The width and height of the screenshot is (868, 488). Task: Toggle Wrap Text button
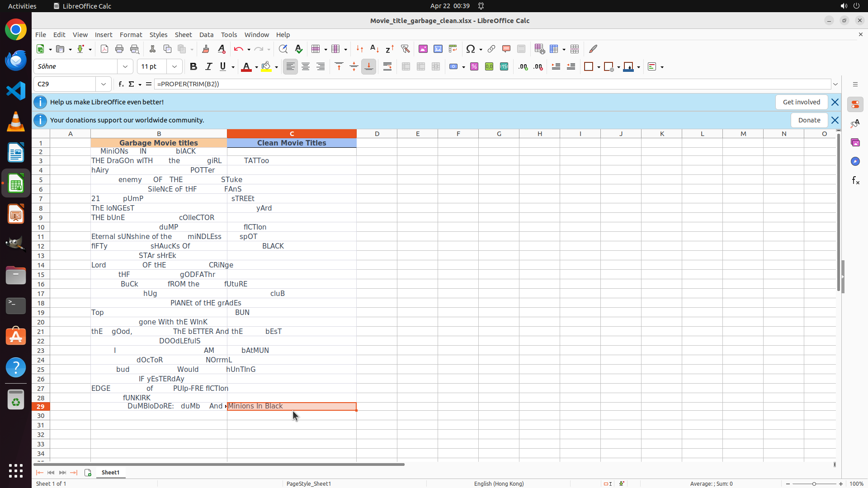[387, 67]
